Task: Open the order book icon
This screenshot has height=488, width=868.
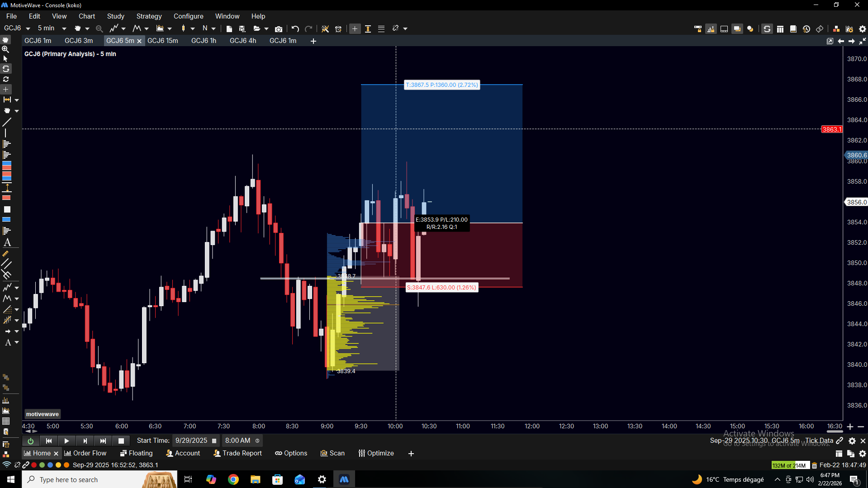Action: pyautogui.click(x=793, y=29)
